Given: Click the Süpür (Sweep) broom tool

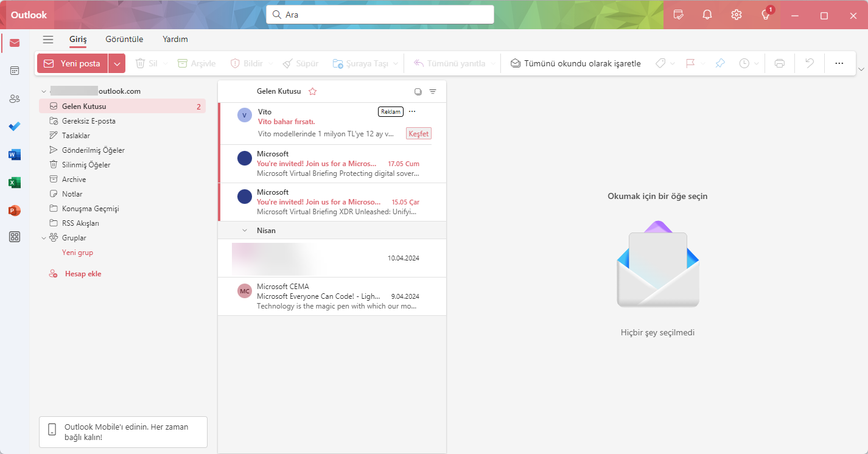Looking at the screenshot, I should pos(301,63).
